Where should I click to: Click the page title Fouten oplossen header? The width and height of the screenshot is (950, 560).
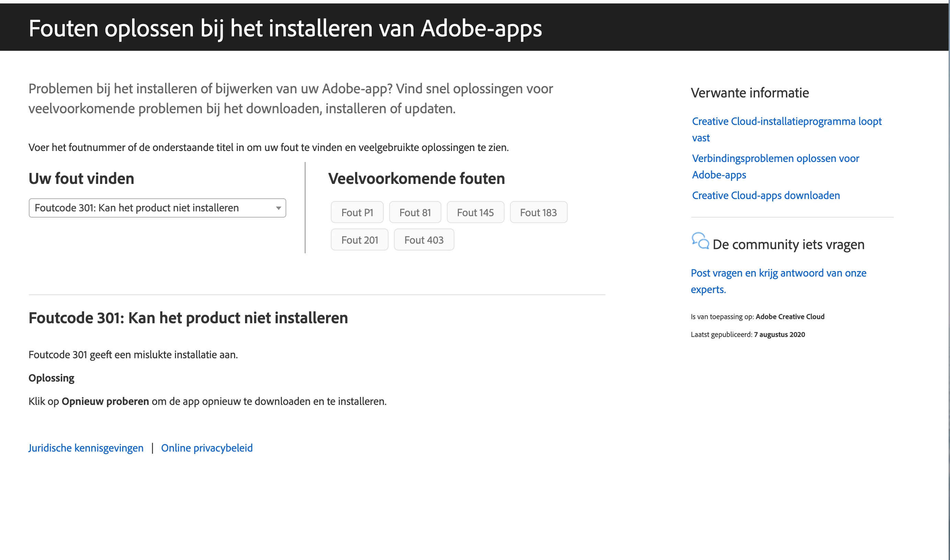pos(285,28)
